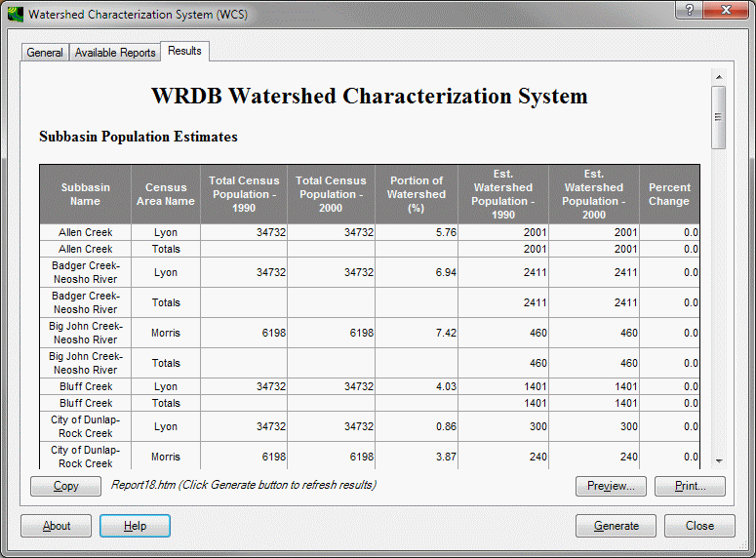
Task: Click the WCS application icon in title bar
Action: (x=15, y=14)
